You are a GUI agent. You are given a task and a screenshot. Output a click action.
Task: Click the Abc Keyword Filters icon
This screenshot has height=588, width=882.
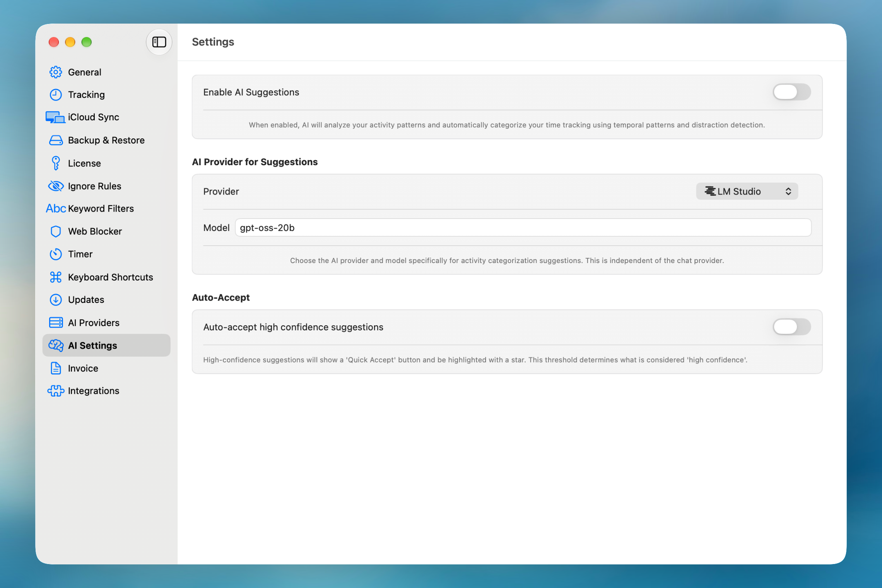tap(56, 209)
